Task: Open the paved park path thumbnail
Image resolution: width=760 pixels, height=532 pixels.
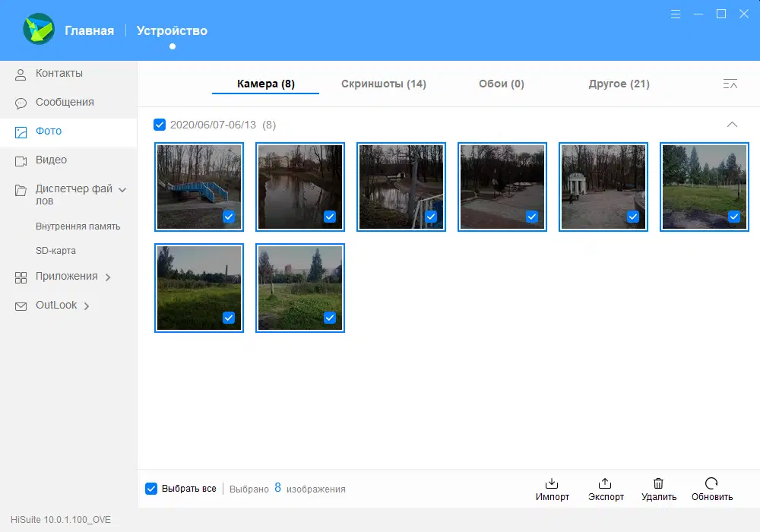Action: pyautogui.click(x=502, y=186)
